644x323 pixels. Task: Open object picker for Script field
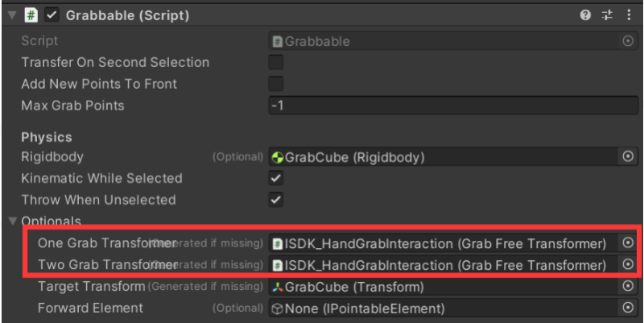tap(629, 41)
